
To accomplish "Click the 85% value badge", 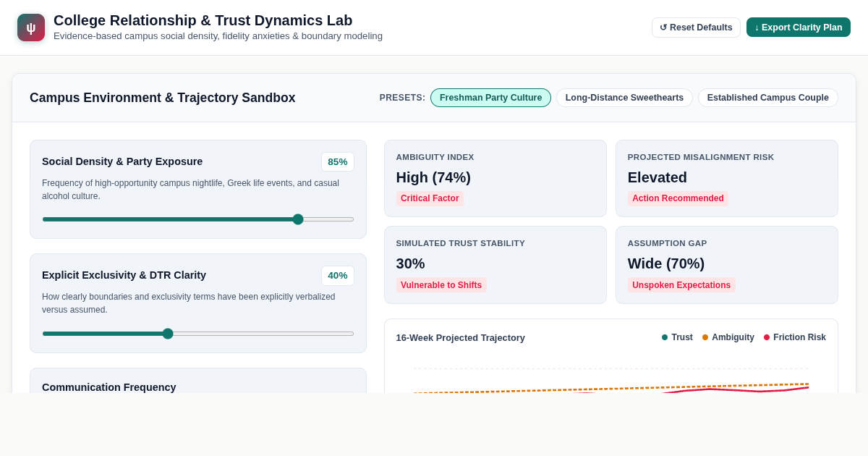I will (x=338, y=162).
